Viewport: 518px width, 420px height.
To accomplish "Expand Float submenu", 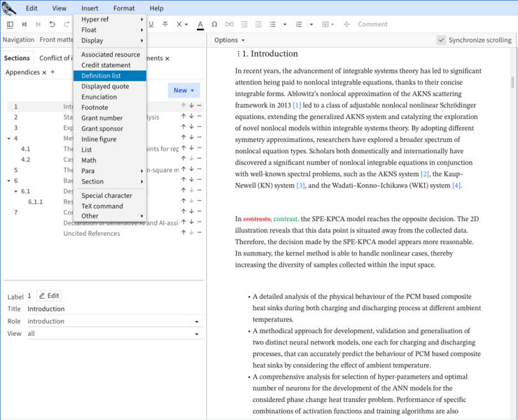I will tap(110, 30).
